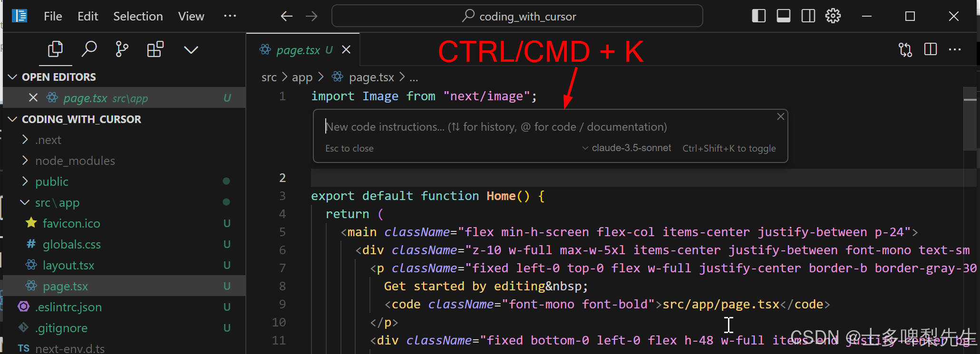The width and height of the screenshot is (980, 354).
Task: Toggle the secondary side bar layout icon
Action: 808,16
